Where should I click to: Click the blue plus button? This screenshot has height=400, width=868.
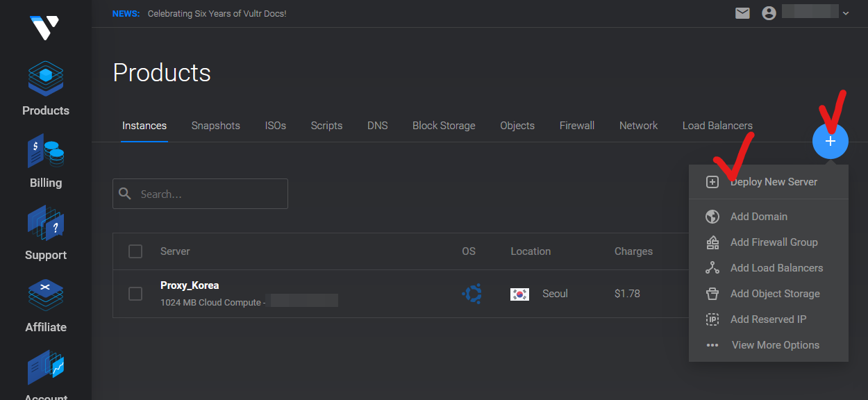831,141
